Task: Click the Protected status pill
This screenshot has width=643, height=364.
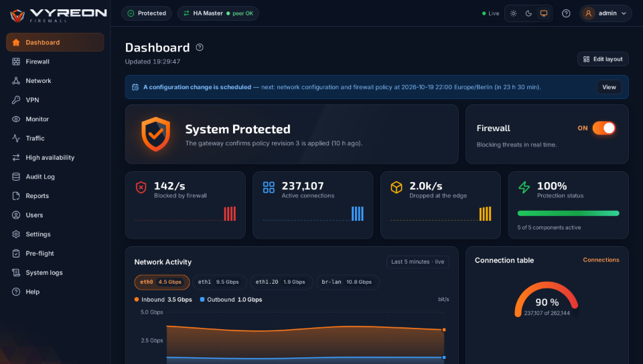Action: click(147, 13)
